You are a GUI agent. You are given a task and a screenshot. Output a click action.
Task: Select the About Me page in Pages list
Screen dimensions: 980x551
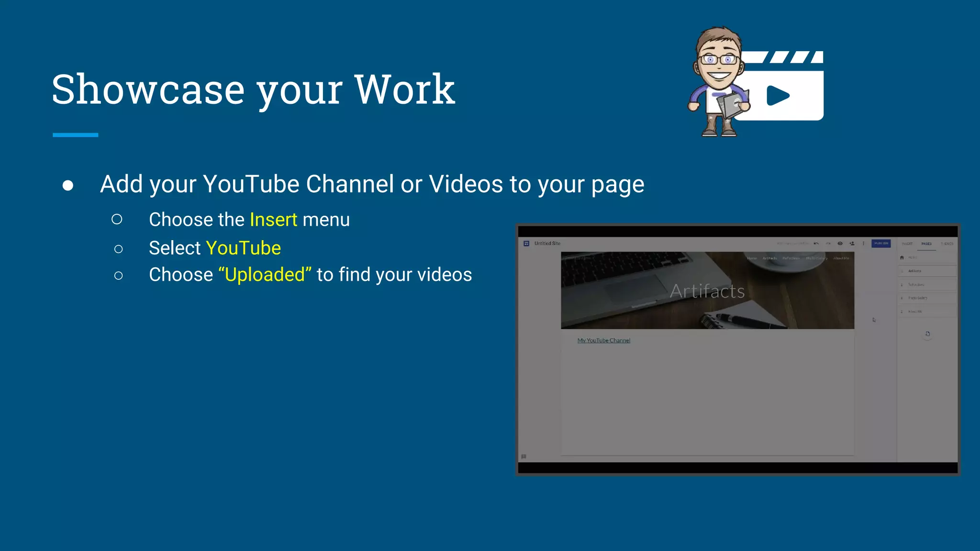(x=927, y=311)
